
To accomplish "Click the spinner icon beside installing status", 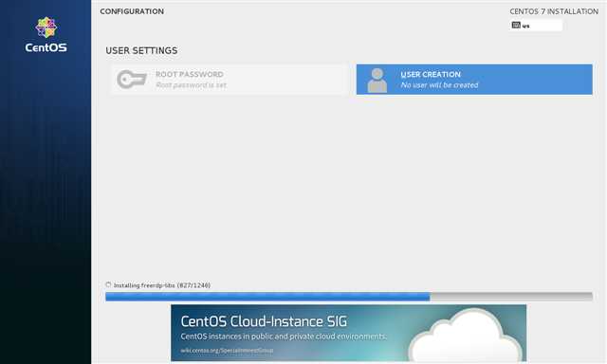I will pos(108,284).
